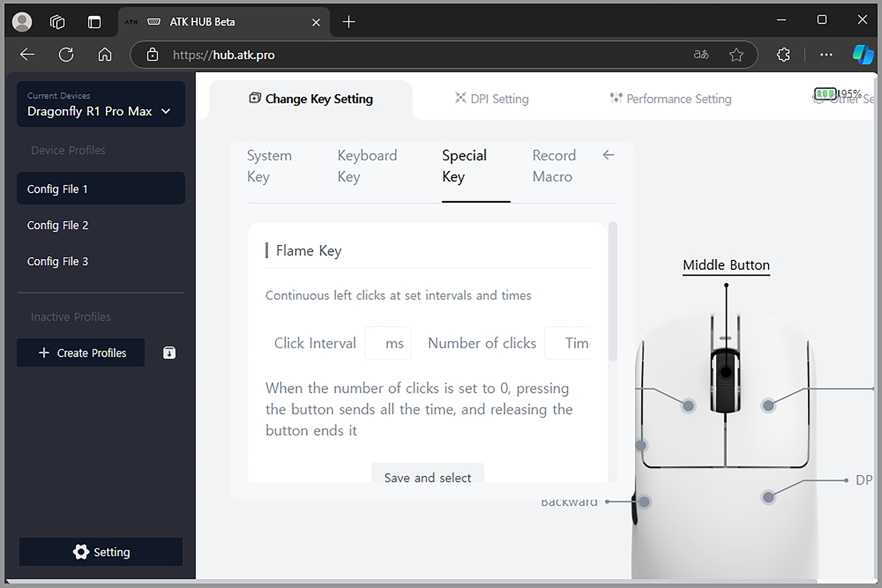Viewport: 882px width, 588px height.
Task: Click the import profile icon beside Create Profiles
Action: (169, 353)
